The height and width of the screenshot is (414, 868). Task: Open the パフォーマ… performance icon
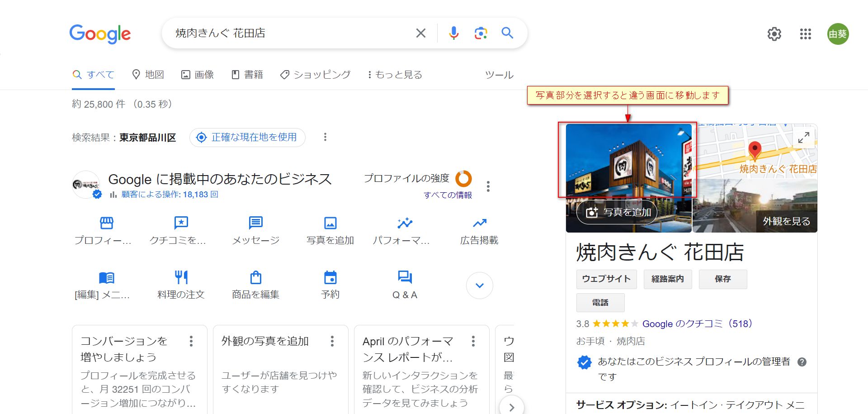(x=405, y=223)
